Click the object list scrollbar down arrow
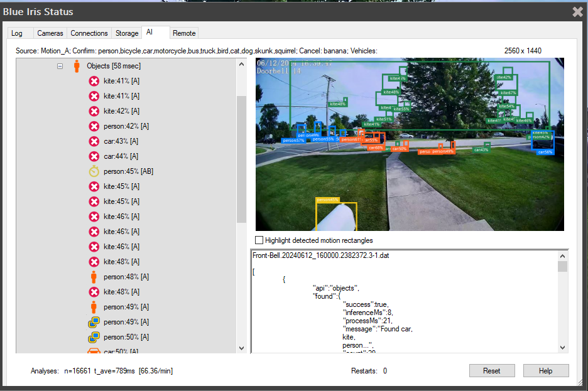Viewport: 588px width, 391px height. coord(241,348)
